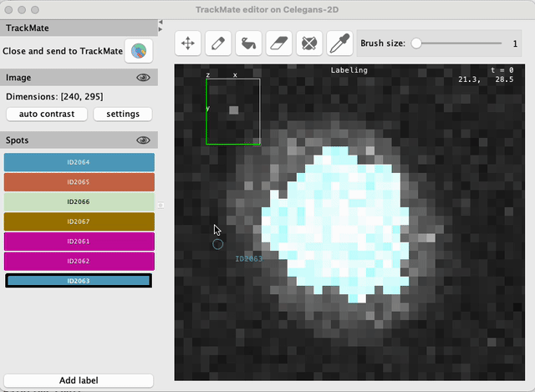Select the ID2061 magenta label

79,242
